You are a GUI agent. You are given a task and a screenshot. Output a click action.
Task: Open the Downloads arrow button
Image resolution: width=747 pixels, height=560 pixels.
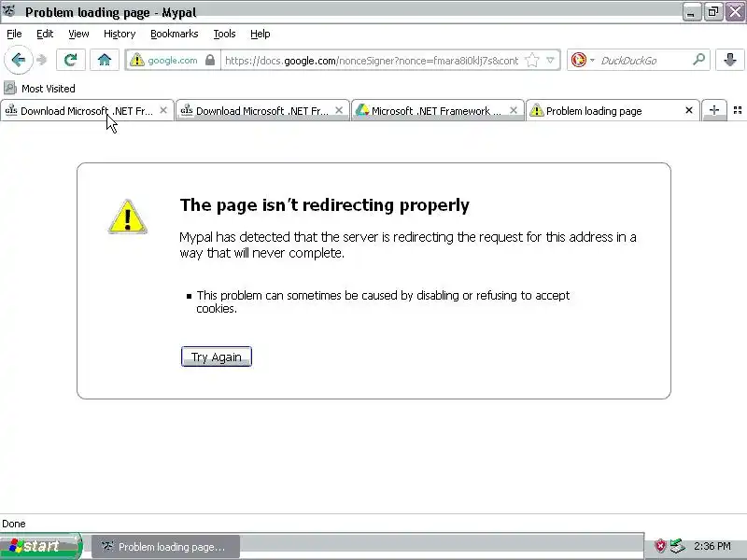(x=729, y=60)
